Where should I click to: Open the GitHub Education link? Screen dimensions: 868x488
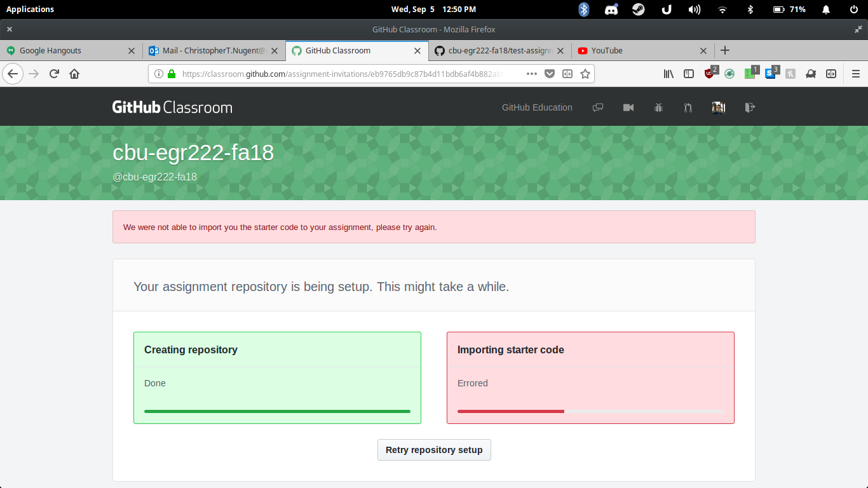point(536,107)
